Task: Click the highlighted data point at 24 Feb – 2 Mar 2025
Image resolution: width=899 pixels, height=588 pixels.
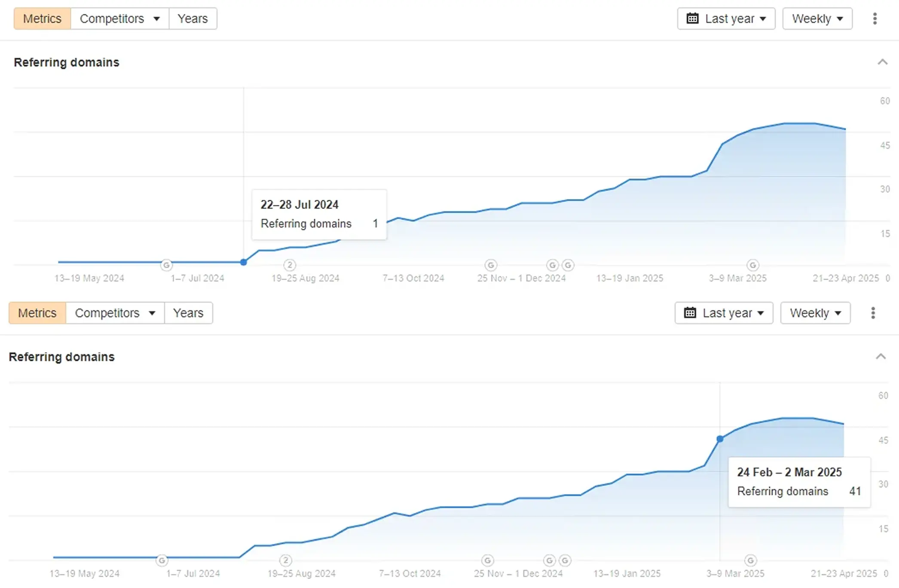Action: [720, 439]
